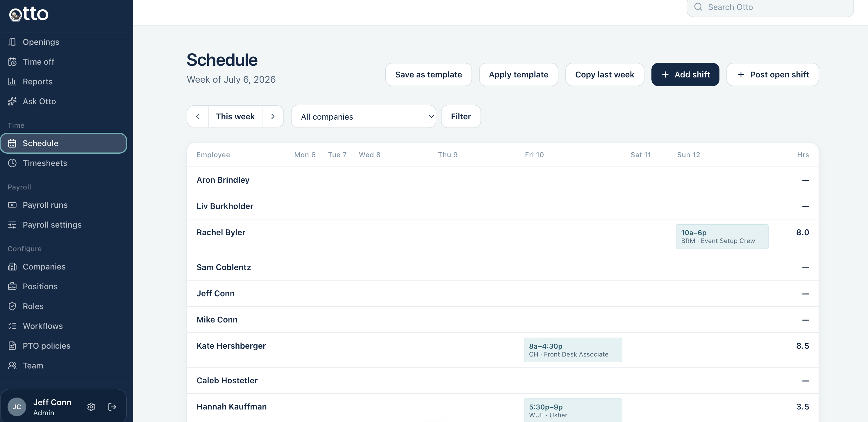
Task: Click the Time off calendar-clock icon
Action: pos(12,62)
